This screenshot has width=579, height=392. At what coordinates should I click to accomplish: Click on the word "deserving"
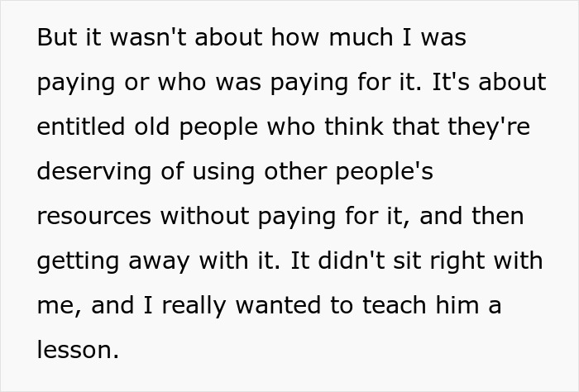click(x=94, y=171)
